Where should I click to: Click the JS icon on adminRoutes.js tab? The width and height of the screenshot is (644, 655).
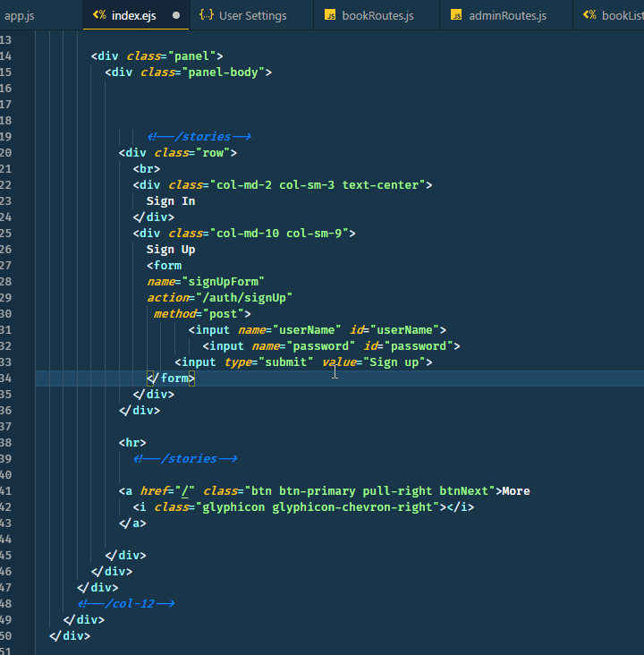[x=457, y=15]
